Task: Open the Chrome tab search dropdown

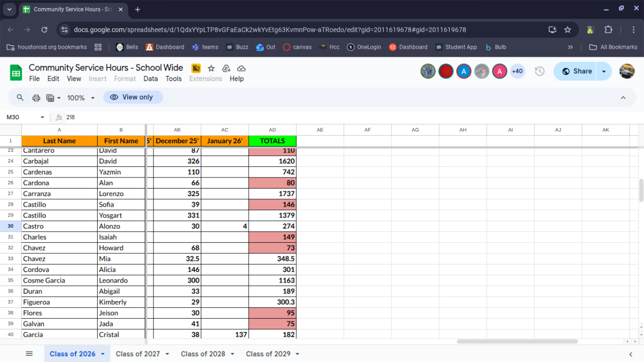Action: tap(9, 10)
